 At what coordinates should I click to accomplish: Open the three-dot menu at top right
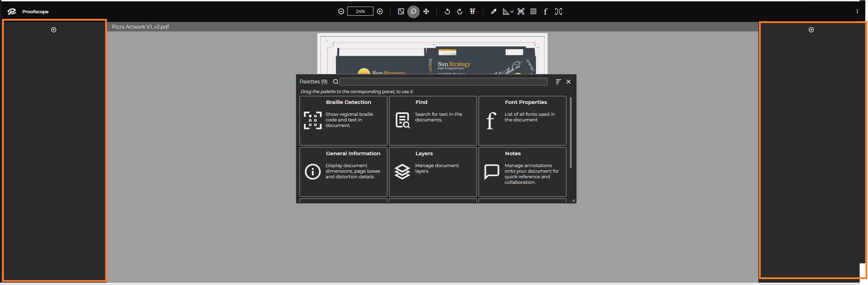click(x=857, y=12)
